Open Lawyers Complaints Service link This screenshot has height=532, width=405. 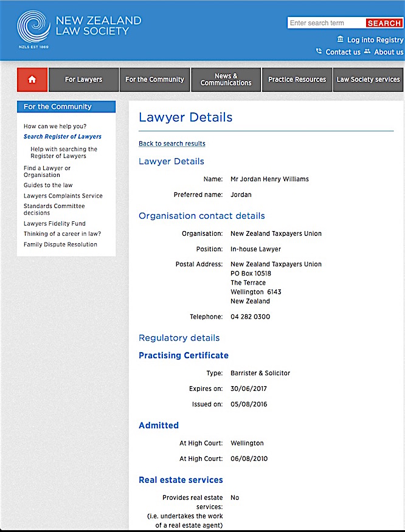[63, 196]
